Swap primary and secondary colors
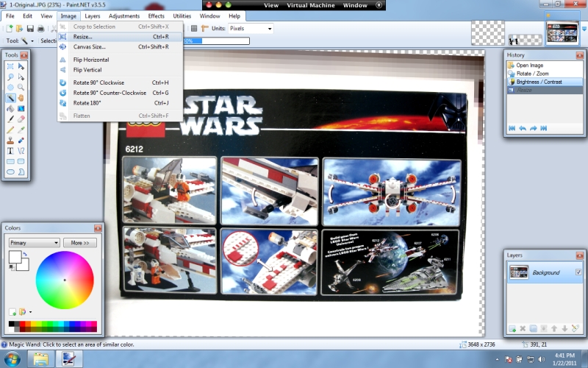This screenshot has height=368, width=588. click(25, 254)
